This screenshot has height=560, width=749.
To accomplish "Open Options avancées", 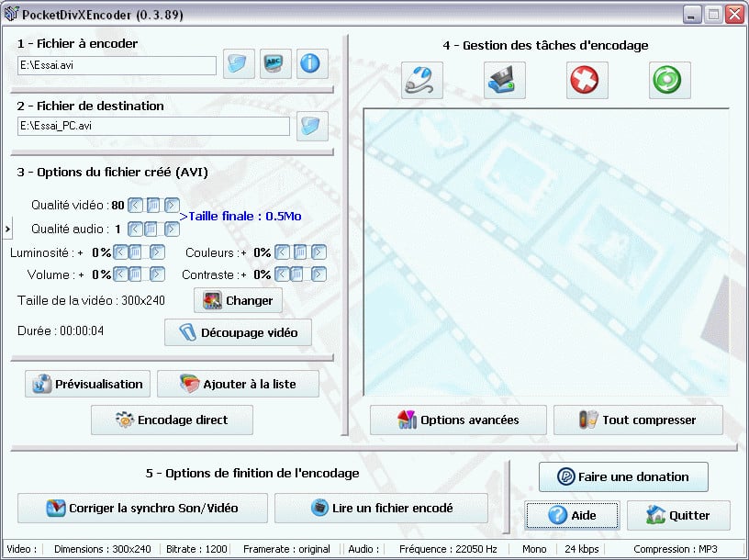I will point(458,420).
